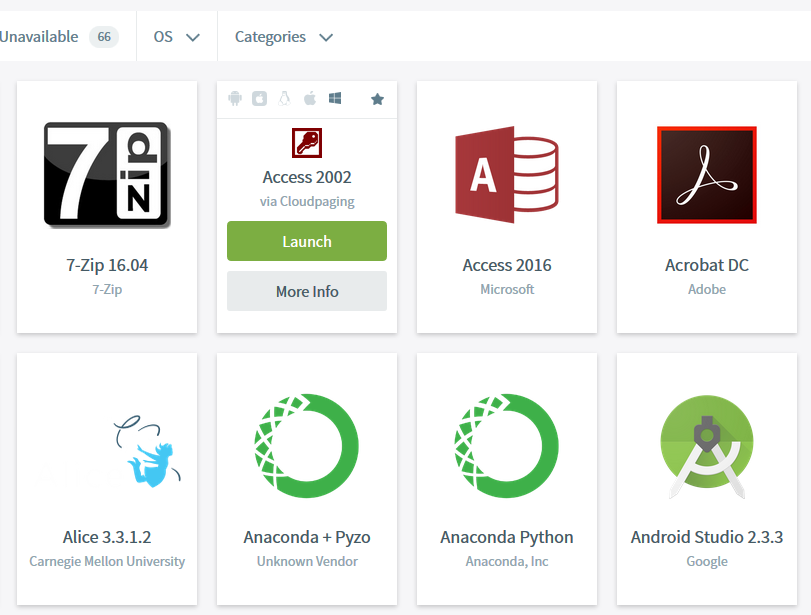Image resolution: width=811 pixels, height=615 pixels.
Task: Open the Acrobat DC title link
Action: click(706, 265)
